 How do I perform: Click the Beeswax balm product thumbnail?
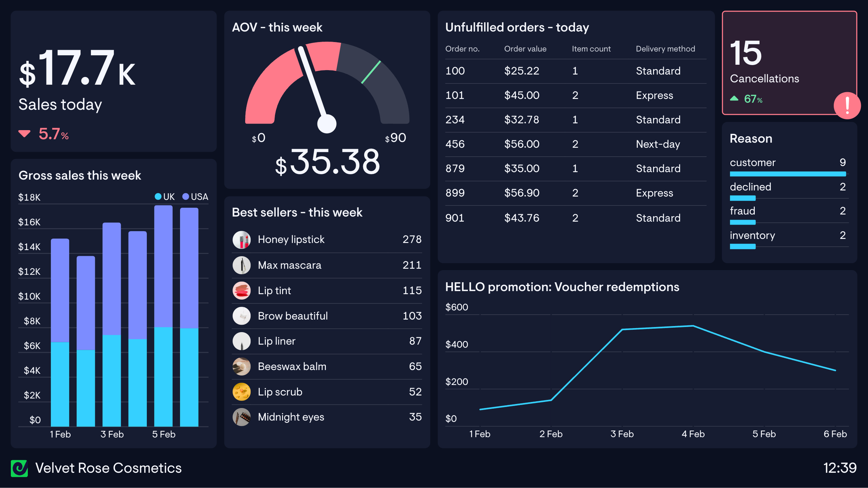click(241, 366)
